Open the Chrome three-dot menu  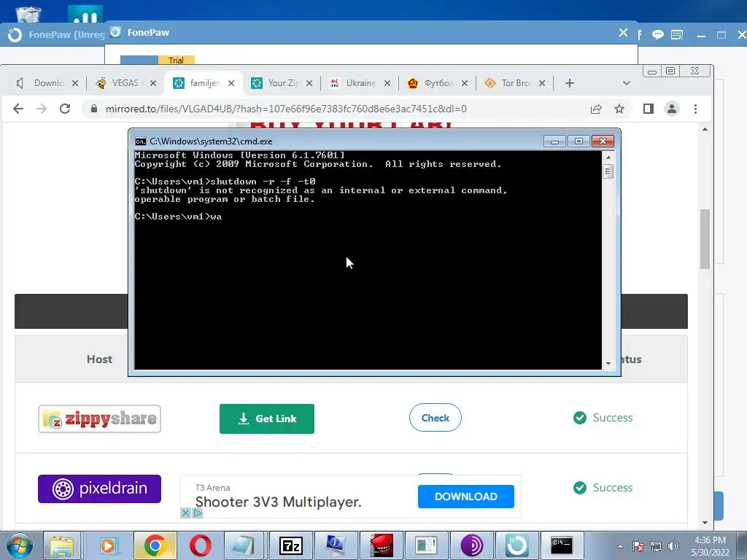[695, 109]
